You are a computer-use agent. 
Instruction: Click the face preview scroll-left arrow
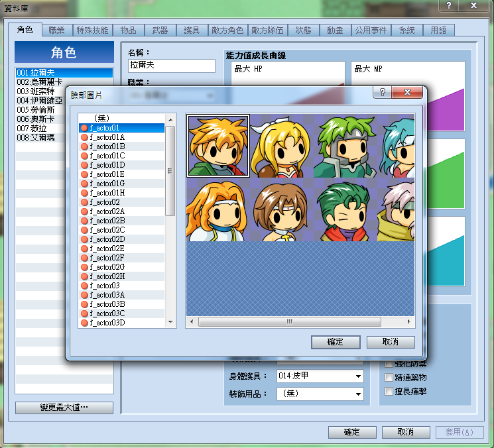coord(192,322)
